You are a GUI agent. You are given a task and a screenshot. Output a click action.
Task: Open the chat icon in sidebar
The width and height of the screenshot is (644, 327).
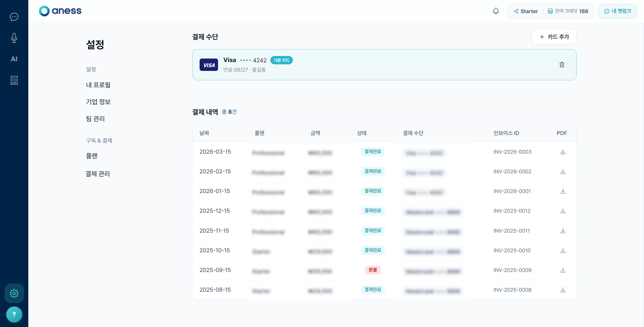[x=14, y=17]
